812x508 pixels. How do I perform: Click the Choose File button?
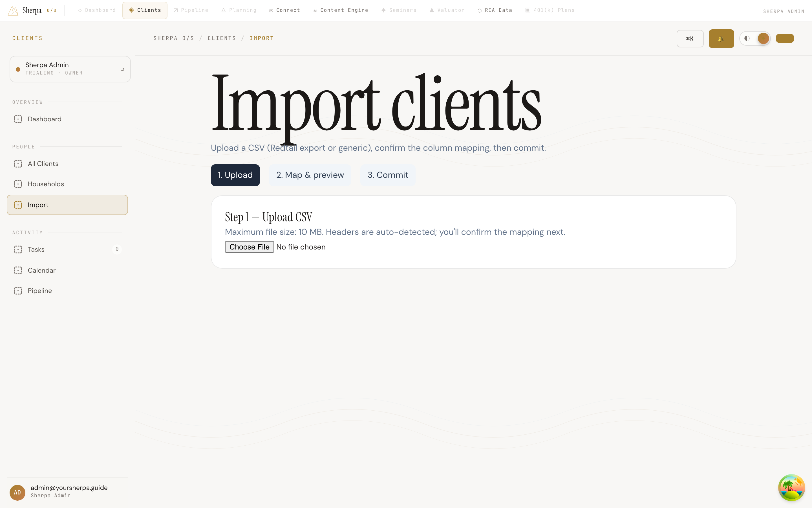249,247
